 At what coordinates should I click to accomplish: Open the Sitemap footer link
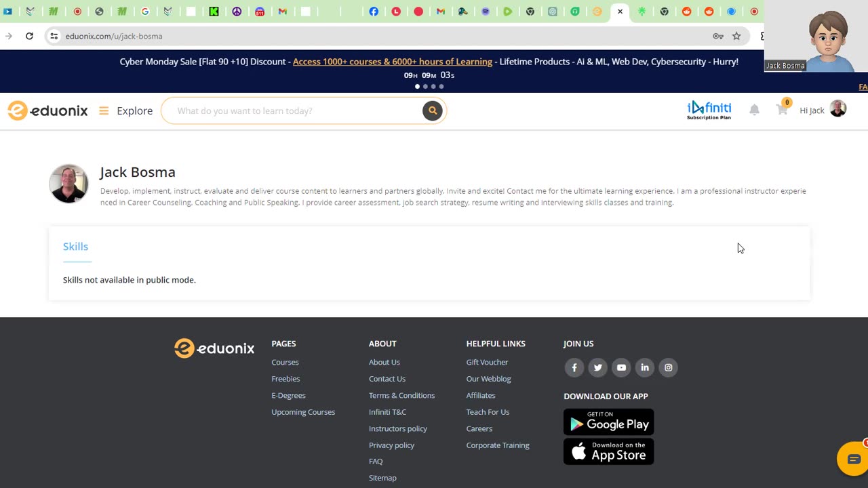382,478
